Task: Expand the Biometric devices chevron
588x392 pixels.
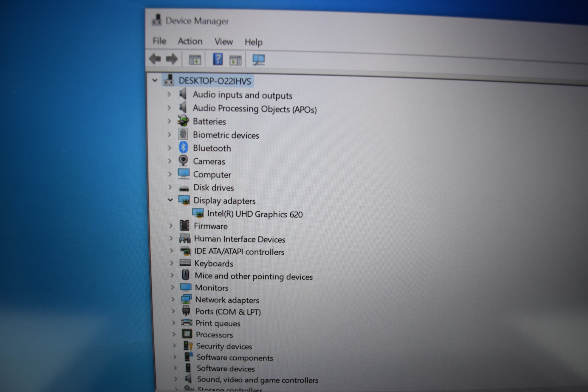Action: point(170,135)
